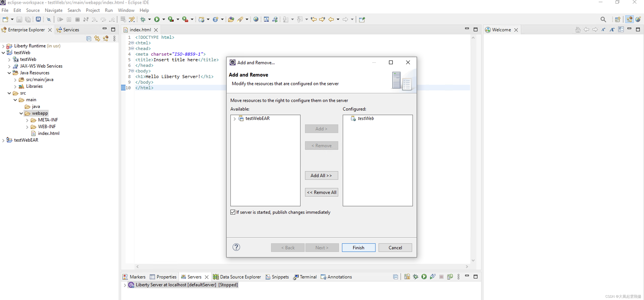Open index.html in the project tree
Image resolution: width=644 pixels, height=300 pixels.
(49, 133)
